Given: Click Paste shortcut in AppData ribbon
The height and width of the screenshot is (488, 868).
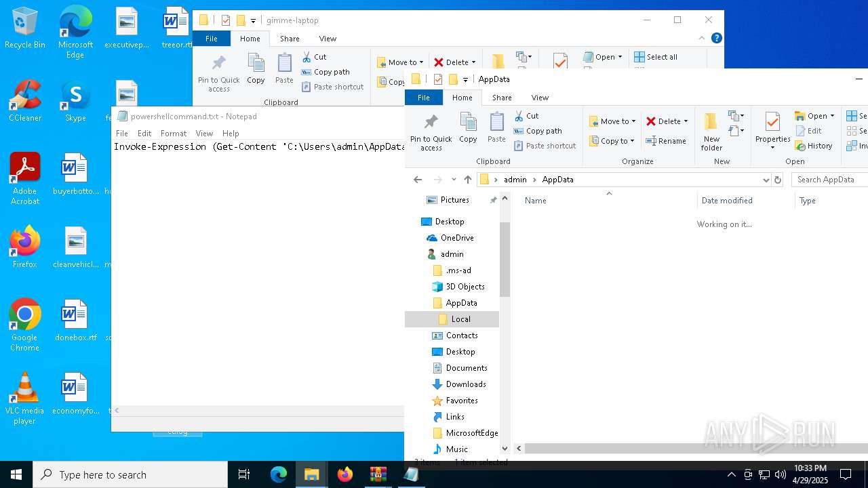Looking at the screenshot, I should [x=545, y=146].
